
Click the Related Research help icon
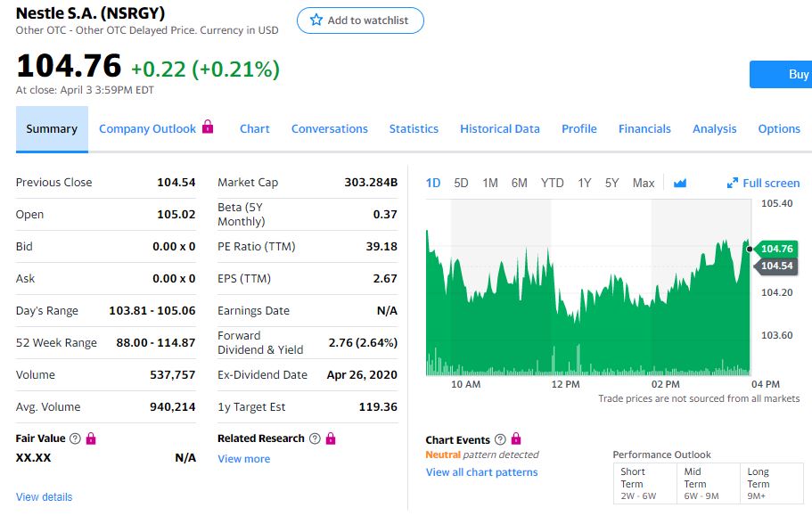click(314, 438)
